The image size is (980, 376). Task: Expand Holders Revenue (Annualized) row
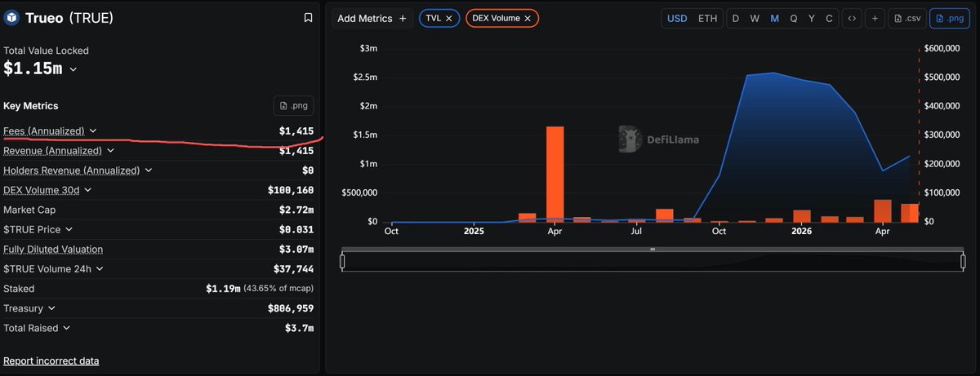[149, 170]
